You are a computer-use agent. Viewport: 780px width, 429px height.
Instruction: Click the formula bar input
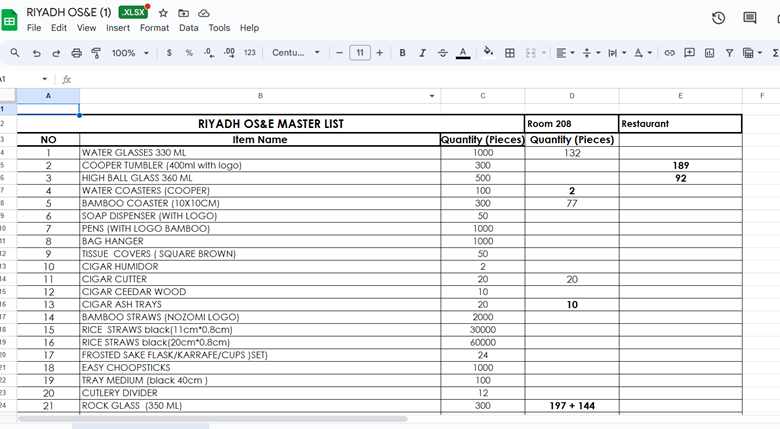tap(427, 80)
